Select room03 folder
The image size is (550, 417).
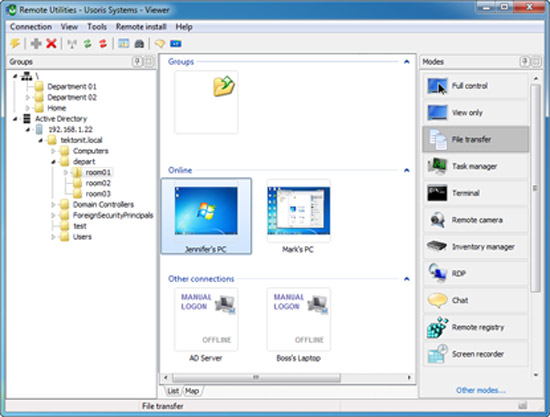pos(98,194)
